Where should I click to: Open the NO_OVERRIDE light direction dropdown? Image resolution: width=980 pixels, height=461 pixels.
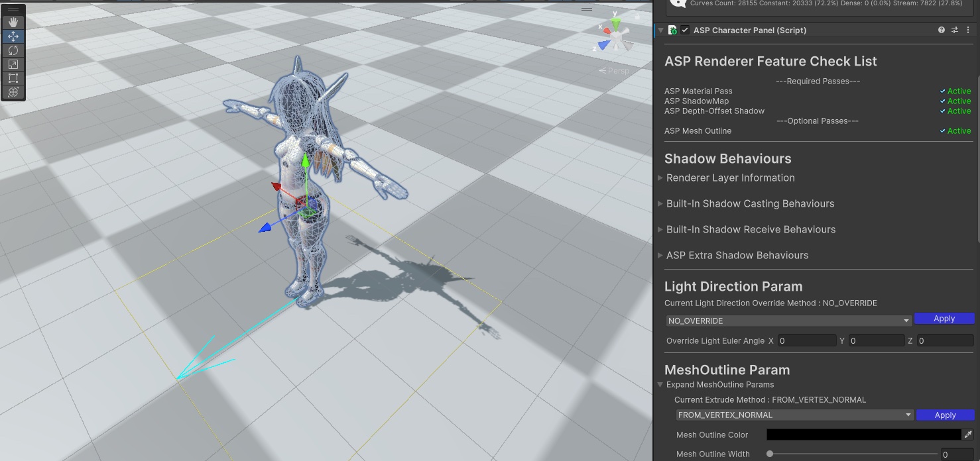tap(788, 321)
